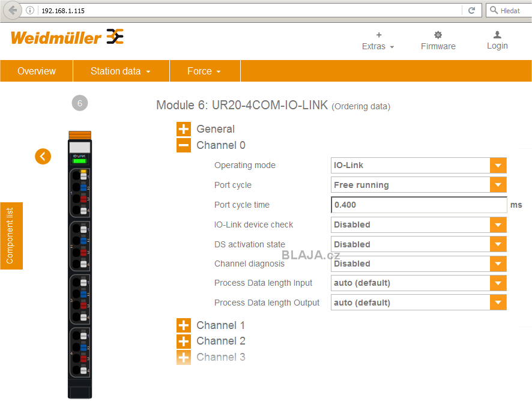Click the Login link

[497, 46]
